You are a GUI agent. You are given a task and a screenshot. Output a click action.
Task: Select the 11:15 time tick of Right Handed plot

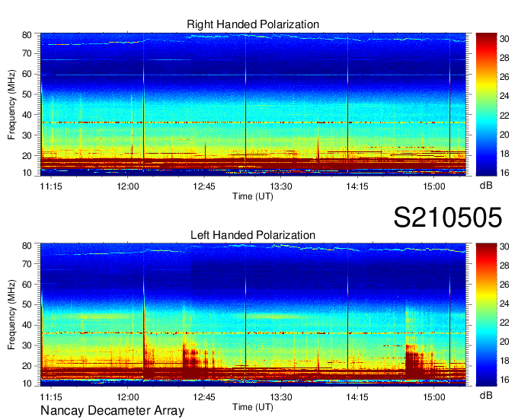51,186
